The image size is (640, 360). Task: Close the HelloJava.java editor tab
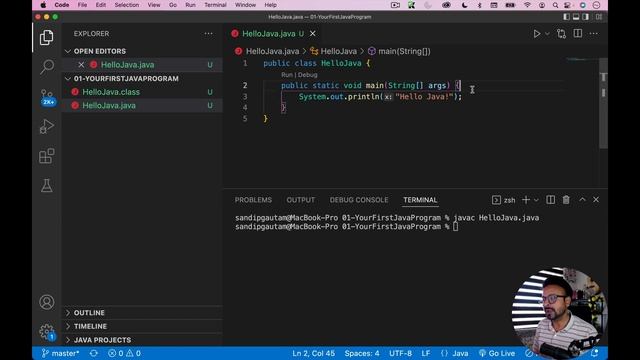(x=313, y=33)
